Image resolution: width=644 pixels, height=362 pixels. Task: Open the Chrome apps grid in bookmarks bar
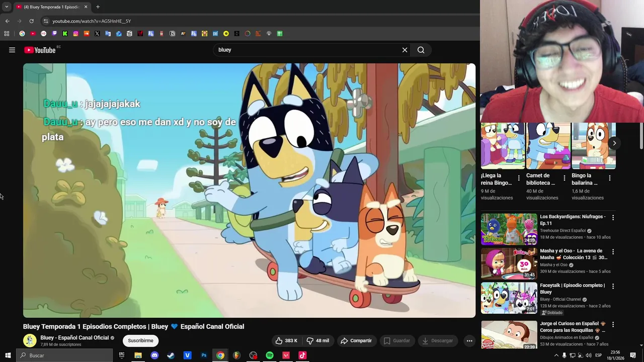(7, 34)
